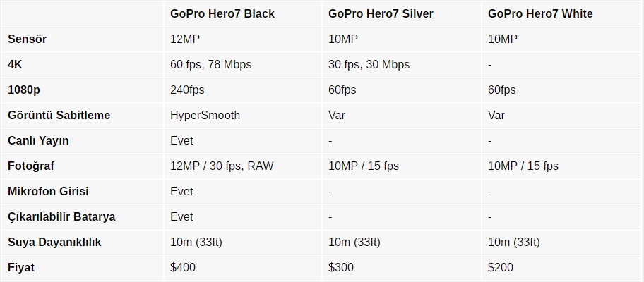Select the 240fps cell
Screen dimensions: 644x282
[243, 90]
